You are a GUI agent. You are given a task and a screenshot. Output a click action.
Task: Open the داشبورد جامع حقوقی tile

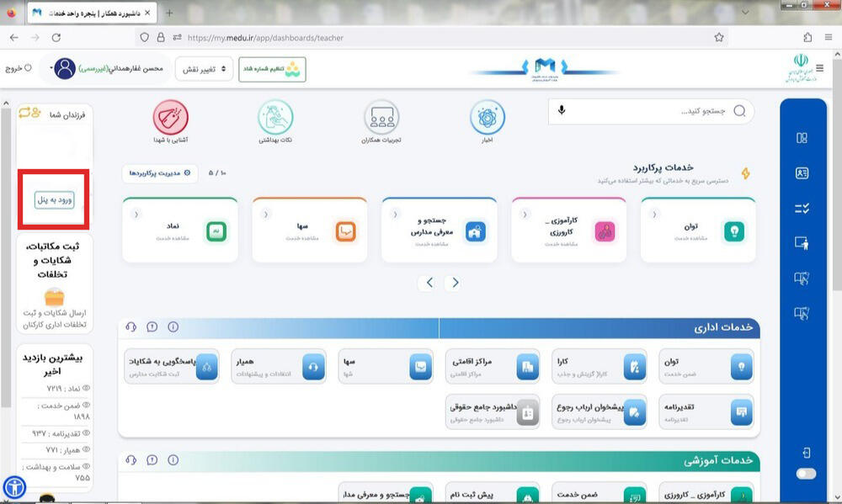pos(493,412)
